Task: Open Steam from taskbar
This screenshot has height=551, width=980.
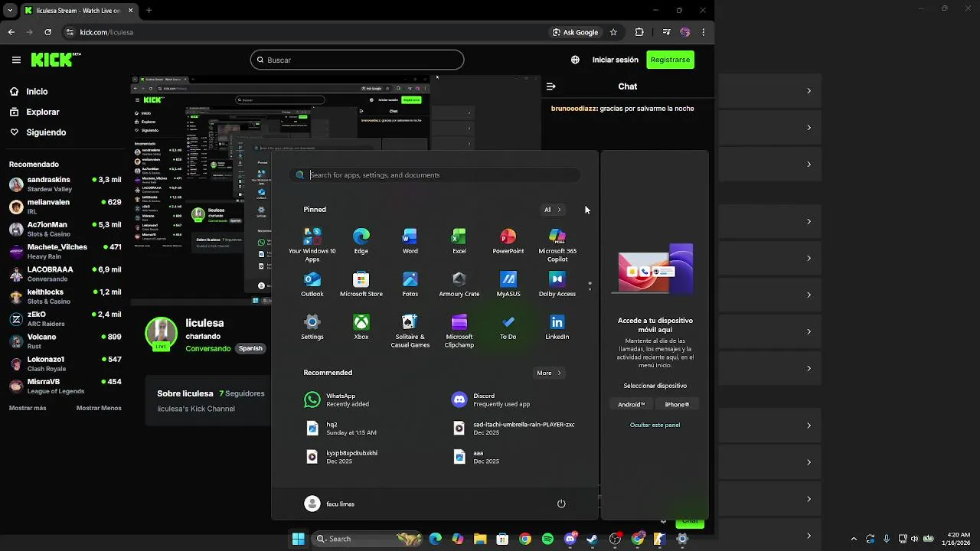Action: [x=592, y=539]
